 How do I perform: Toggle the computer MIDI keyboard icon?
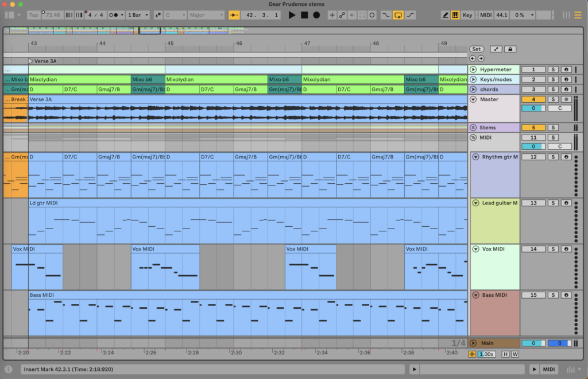pyautogui.click(x=455, y=15)
